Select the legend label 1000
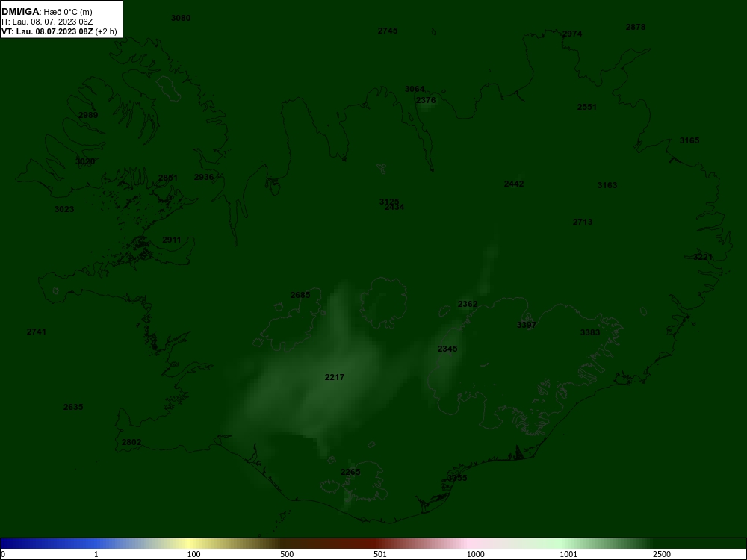 pos(475,554)
